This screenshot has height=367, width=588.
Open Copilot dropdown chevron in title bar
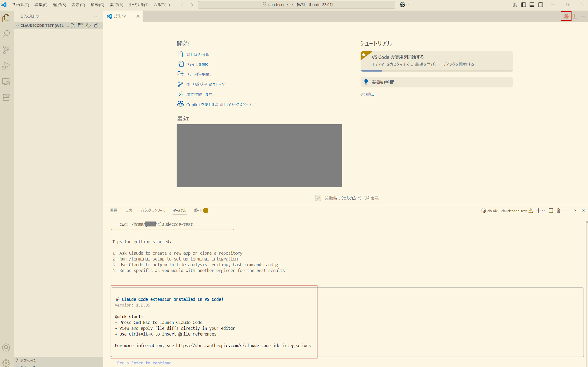pyautogui.click(x=407, y=5)
